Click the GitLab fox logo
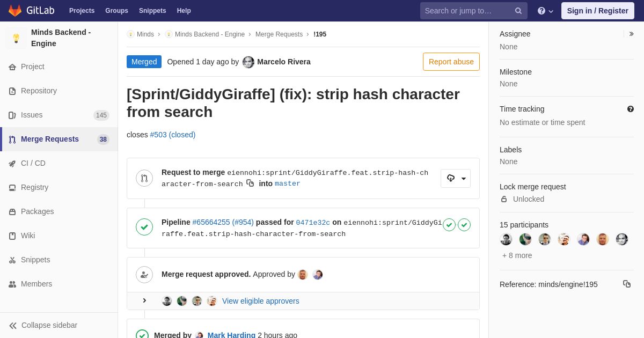 coord(15,11)
